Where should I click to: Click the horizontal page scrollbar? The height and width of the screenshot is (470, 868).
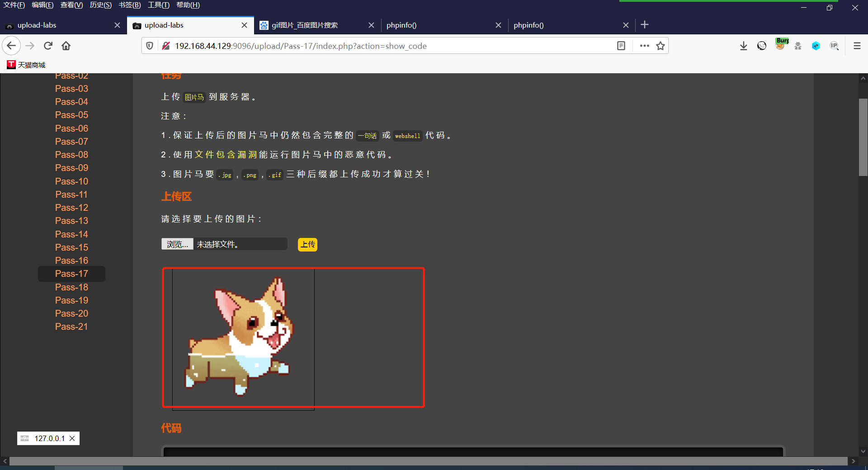pyautogui.click(x=428, y=461)
